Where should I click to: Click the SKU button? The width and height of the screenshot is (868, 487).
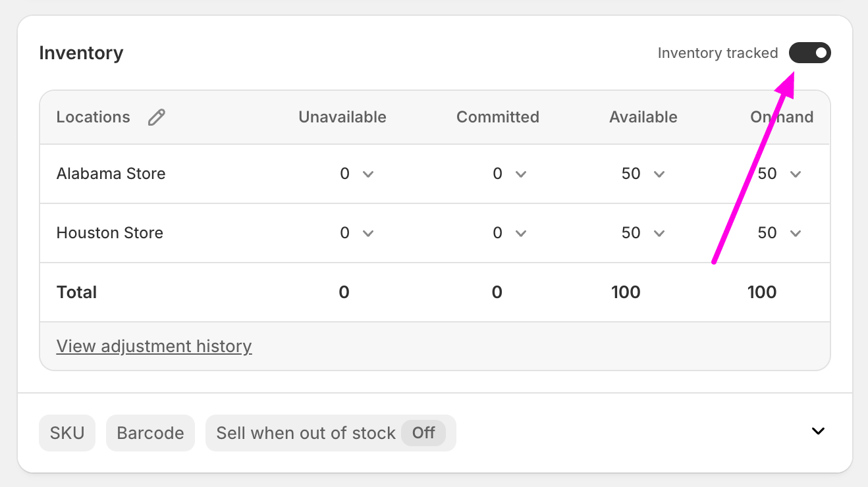(x=67, y=433)
